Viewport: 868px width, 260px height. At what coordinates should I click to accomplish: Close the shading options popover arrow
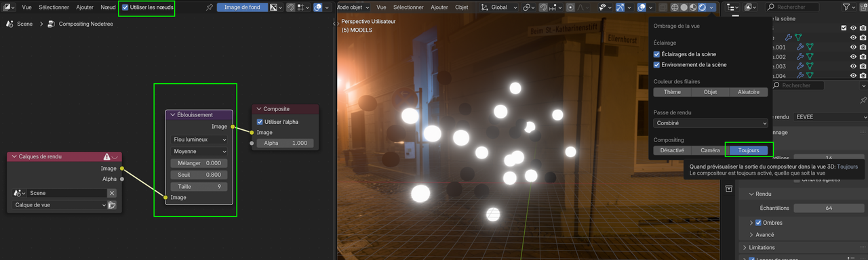pos(711,7)
